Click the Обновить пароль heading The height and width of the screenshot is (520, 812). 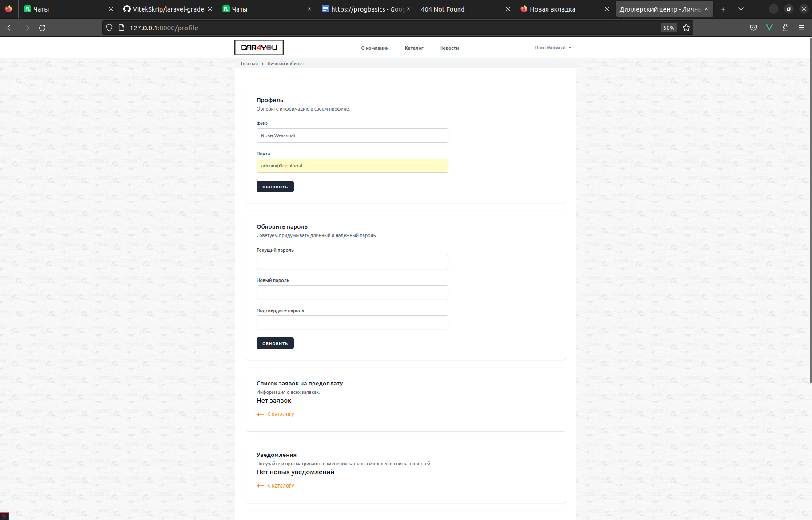[x=282, y=226]
